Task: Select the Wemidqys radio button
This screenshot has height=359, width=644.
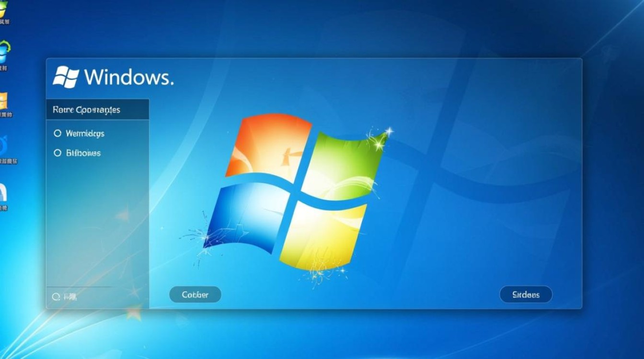Action: (57, 134)
